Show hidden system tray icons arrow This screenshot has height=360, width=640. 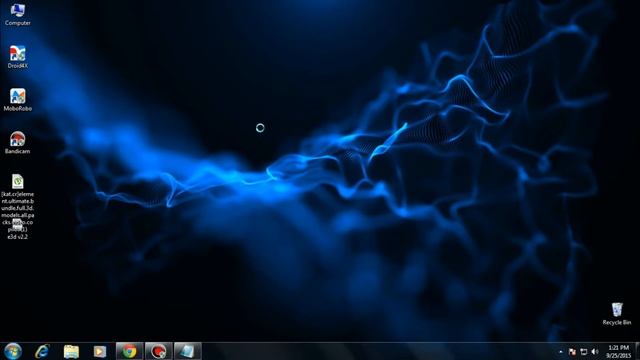coord(561,352)
